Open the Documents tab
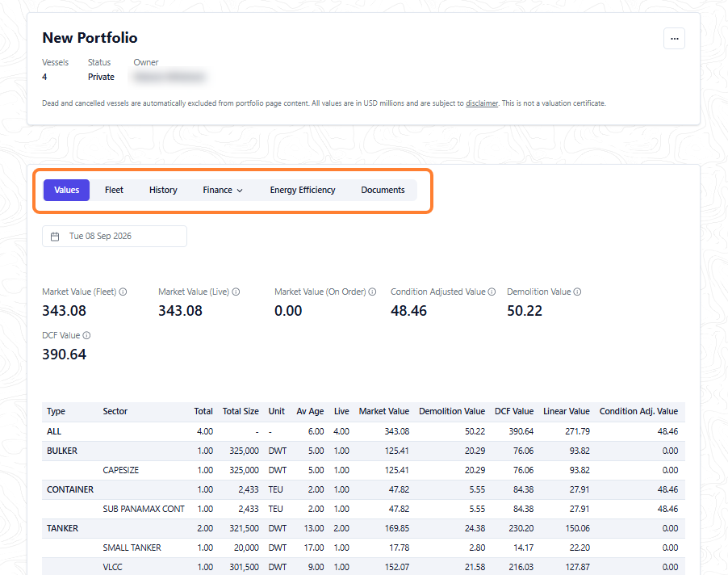 [383, 190]
